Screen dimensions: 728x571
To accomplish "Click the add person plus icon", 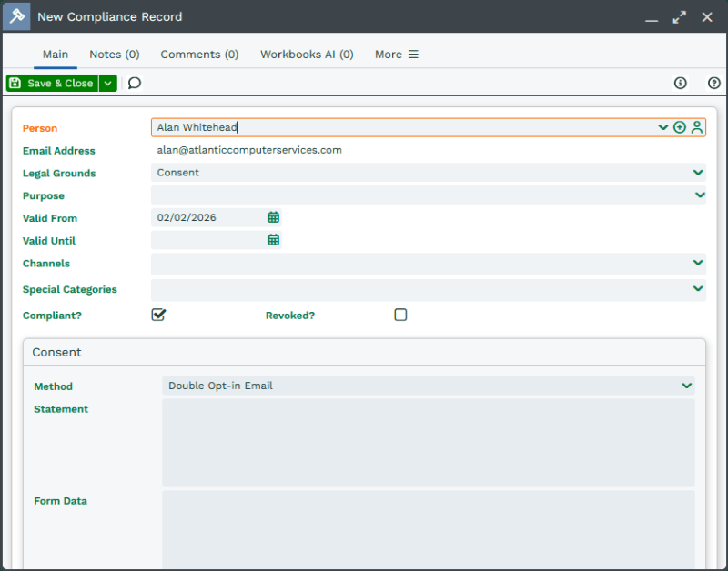I will tap(680, 127).
